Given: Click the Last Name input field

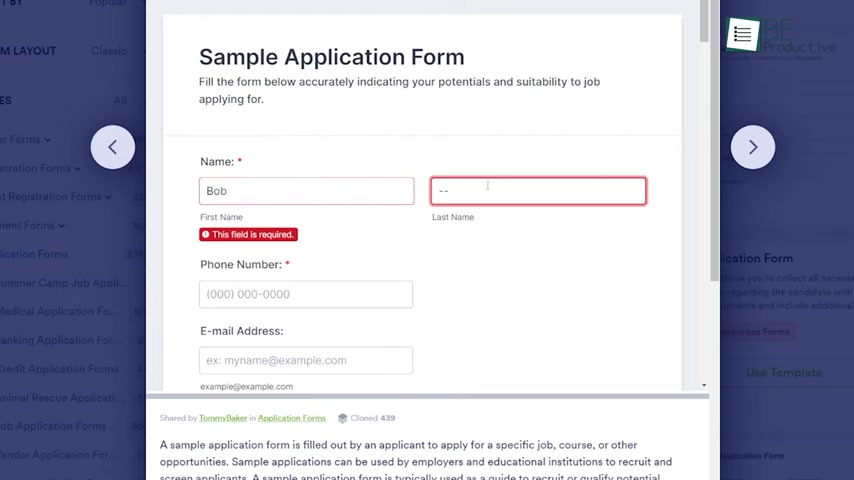Looking at the screenshot, I should pos(538,191).
